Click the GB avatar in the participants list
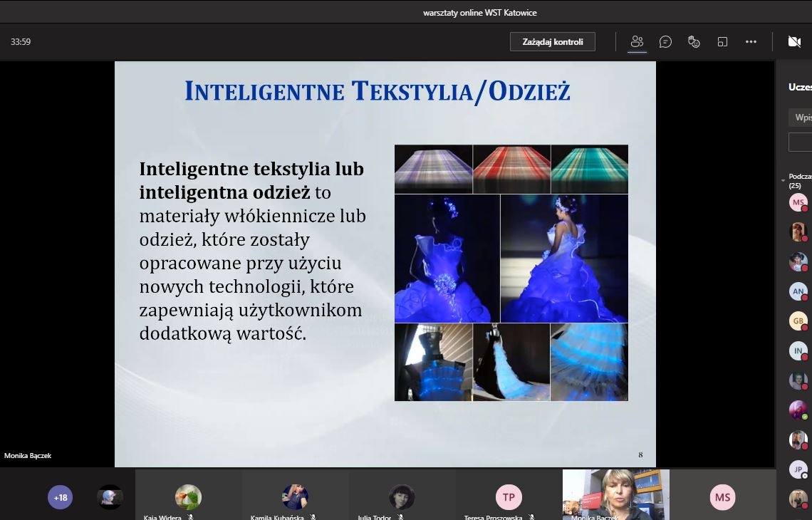 click(x=798, y=321)
